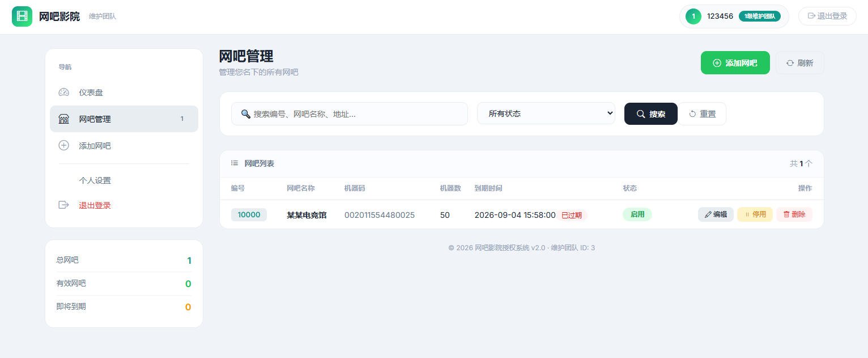The width and height of the screenshot is (868, 358).
Task: Click the dashboard gauge icon
Action: (x=64, y=92)
